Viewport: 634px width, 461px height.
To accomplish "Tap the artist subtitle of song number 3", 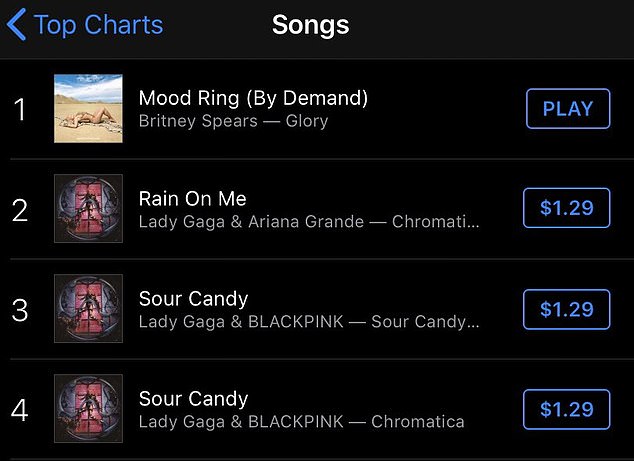I will pos(308,321).
